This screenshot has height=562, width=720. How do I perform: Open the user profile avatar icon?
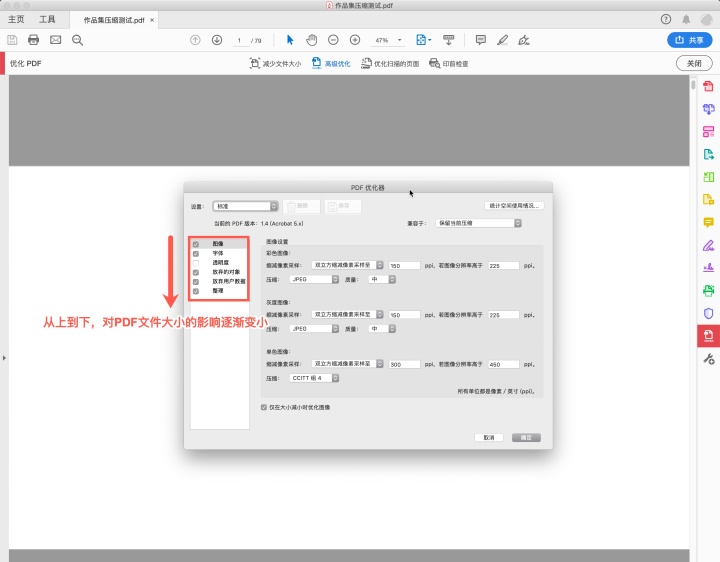(x=706, y=19)
